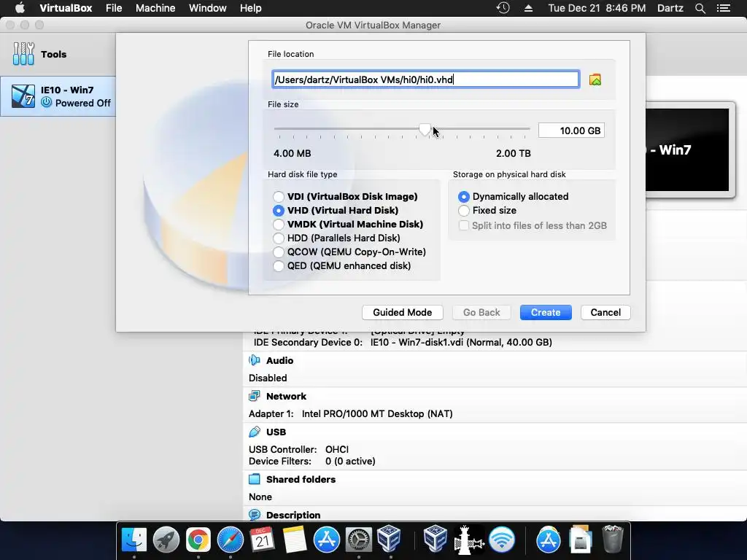The height and width of the screenshot is (560, 747).
Task: Open the Dartz user menu
Action: coord(670,8)
